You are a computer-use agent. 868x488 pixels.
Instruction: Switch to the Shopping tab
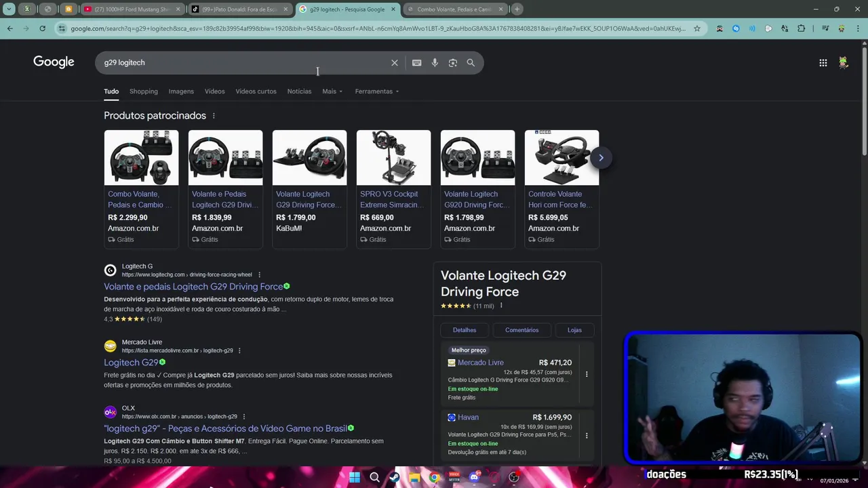[144, 91]
